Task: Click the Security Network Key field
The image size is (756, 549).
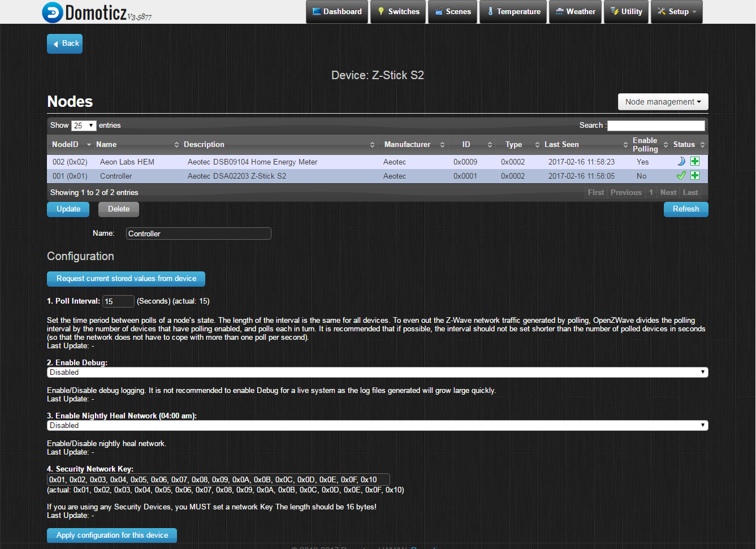Action: 218,480
